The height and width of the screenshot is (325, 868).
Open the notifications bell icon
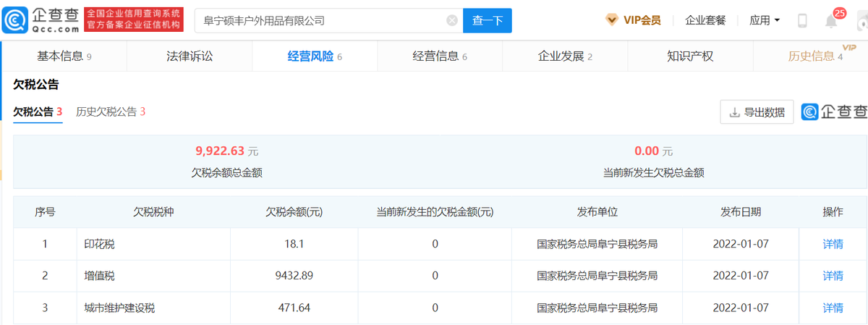[831, 21]
